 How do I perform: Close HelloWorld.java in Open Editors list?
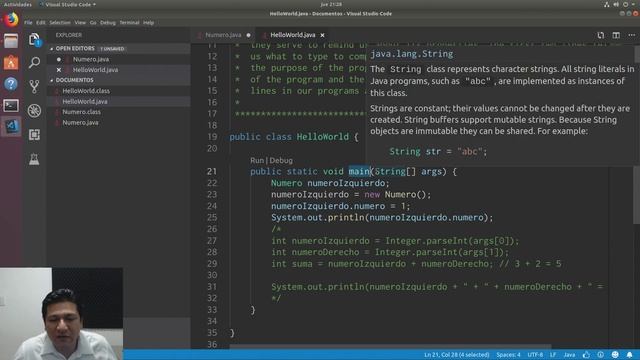[59, 70]
